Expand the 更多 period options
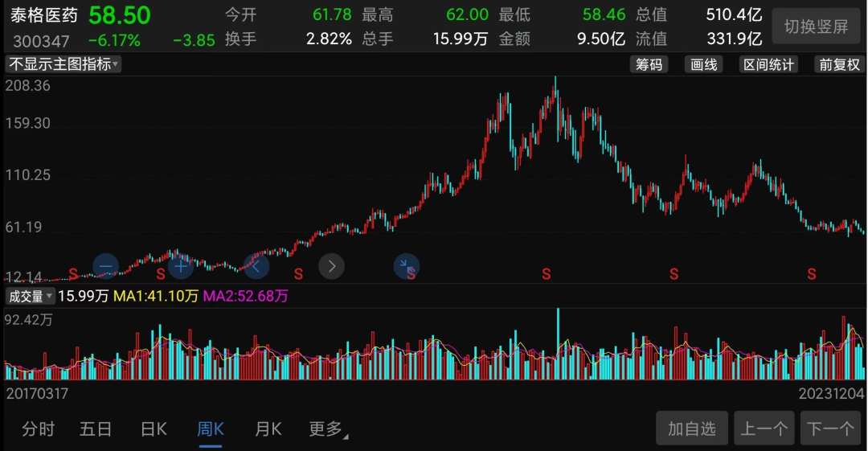Image resolution: width=868 pixels, height=451 pixels. (328, 428)
